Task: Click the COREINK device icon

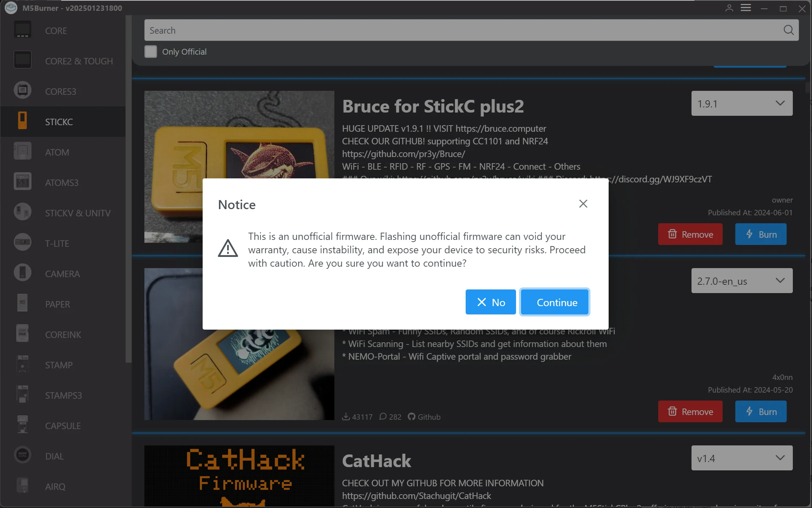Action: [x=22, y=334]
